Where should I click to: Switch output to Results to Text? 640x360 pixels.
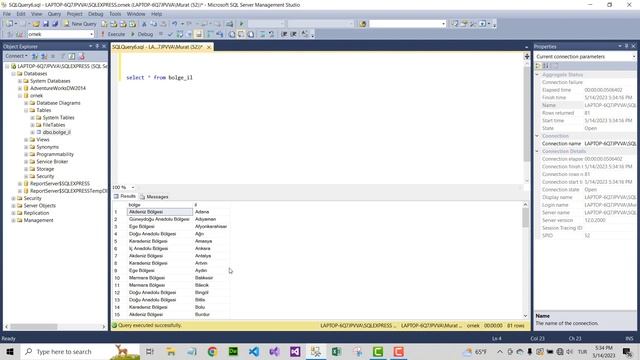pyautogui.click(x=232, y=34)
